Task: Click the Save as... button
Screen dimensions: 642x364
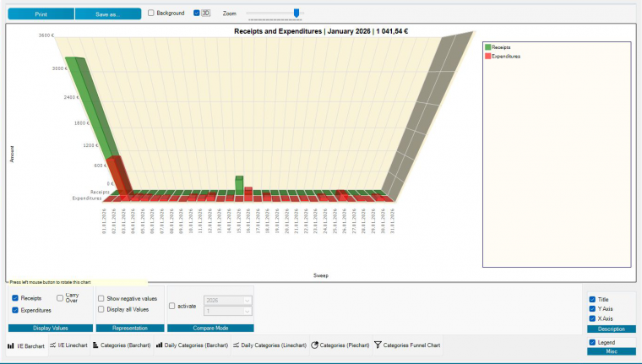Action: click(108, 14)
